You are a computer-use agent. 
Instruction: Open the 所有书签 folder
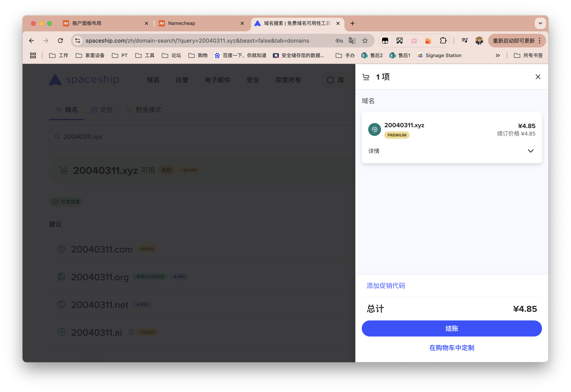pos(528,55)
